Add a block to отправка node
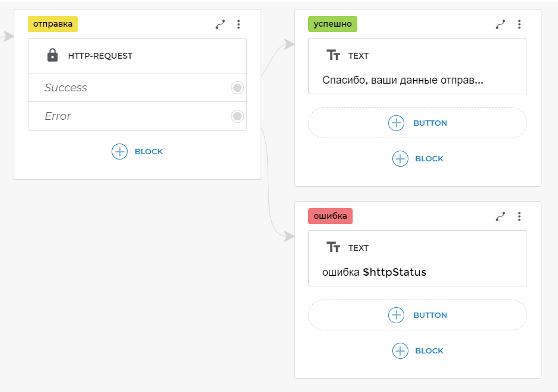558x392 pixels. click(x=137, y=151)
